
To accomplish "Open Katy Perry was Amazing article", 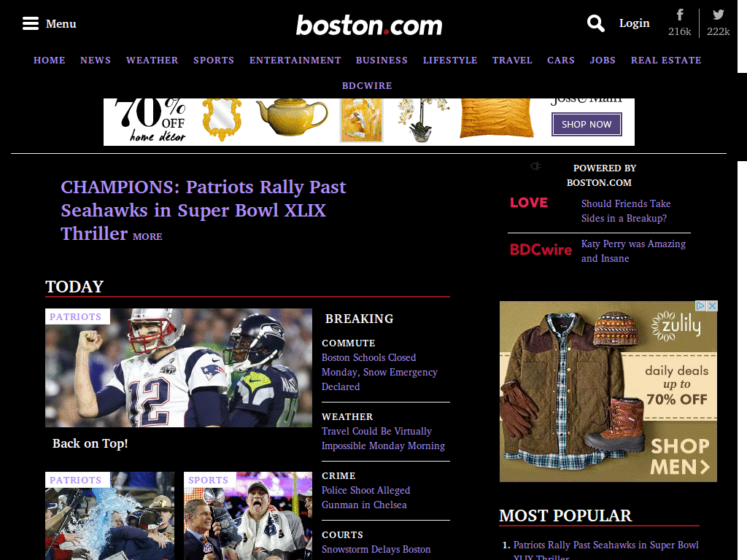I will 633,251.
